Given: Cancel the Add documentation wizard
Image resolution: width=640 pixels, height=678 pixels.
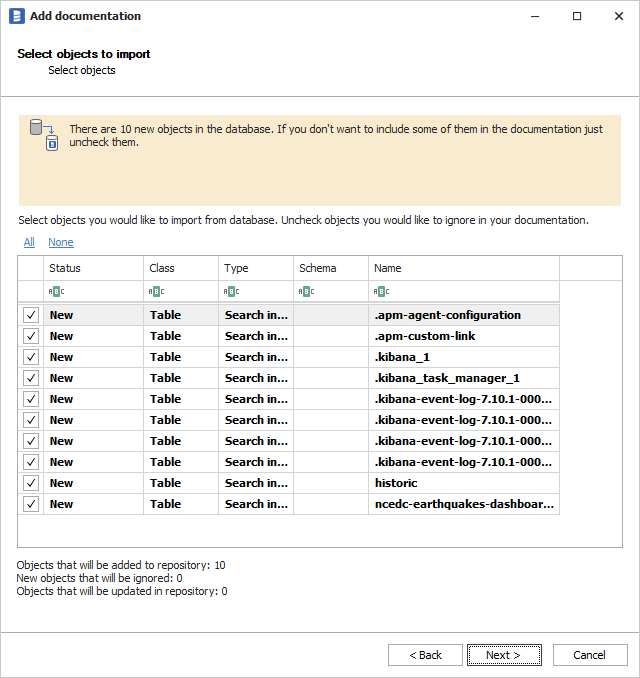Looking at the screenshot, I should [589, 655].
